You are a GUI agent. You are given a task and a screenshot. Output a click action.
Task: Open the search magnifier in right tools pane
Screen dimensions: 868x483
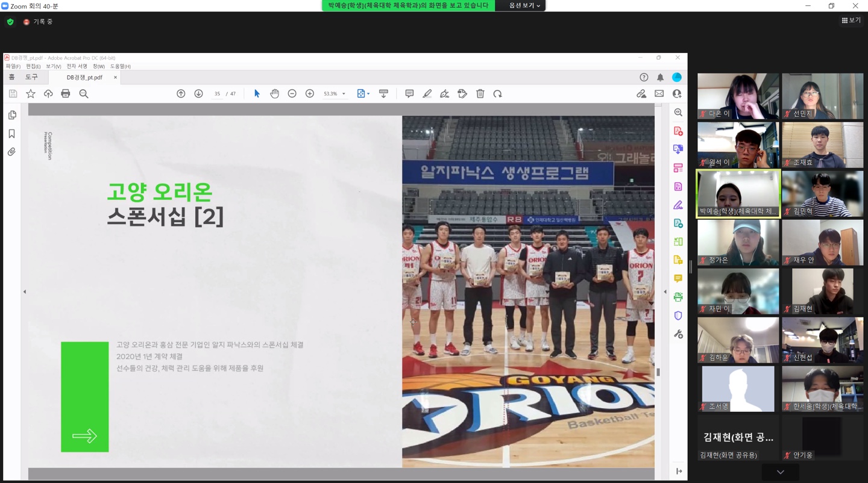[678, 113]
